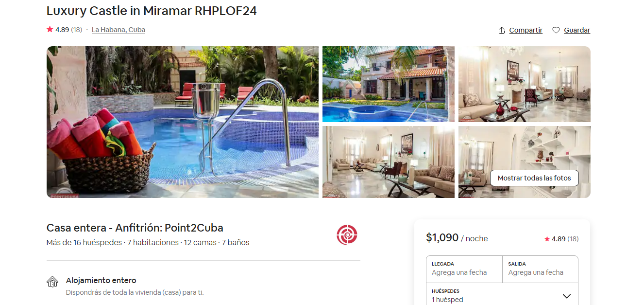
Task: Click the star icon in the price card
Action: (547, 239)
